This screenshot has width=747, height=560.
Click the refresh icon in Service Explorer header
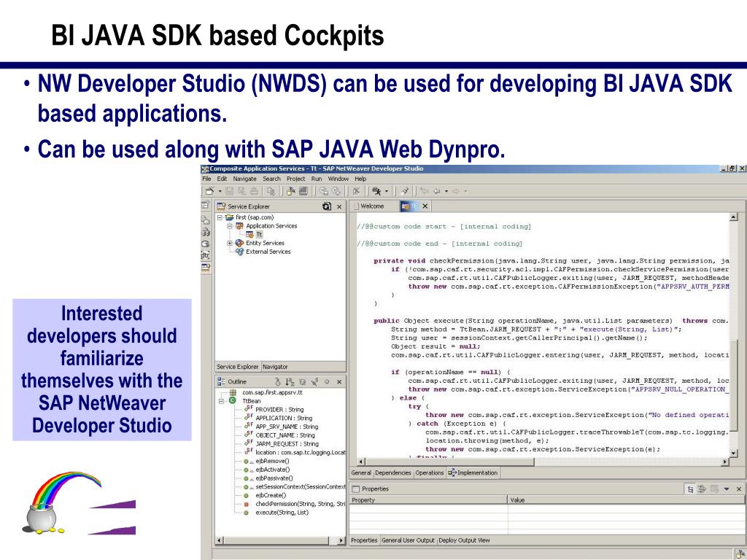pos(326,206)
